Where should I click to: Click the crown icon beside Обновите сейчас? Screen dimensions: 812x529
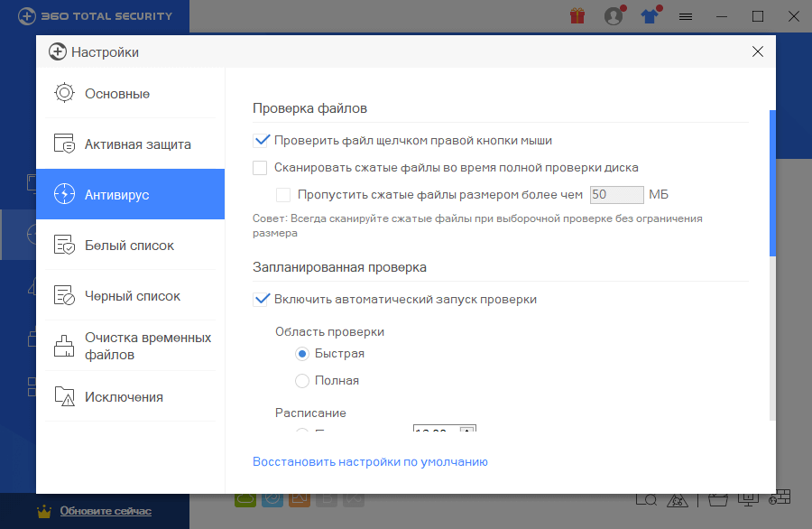pos(44,511)
